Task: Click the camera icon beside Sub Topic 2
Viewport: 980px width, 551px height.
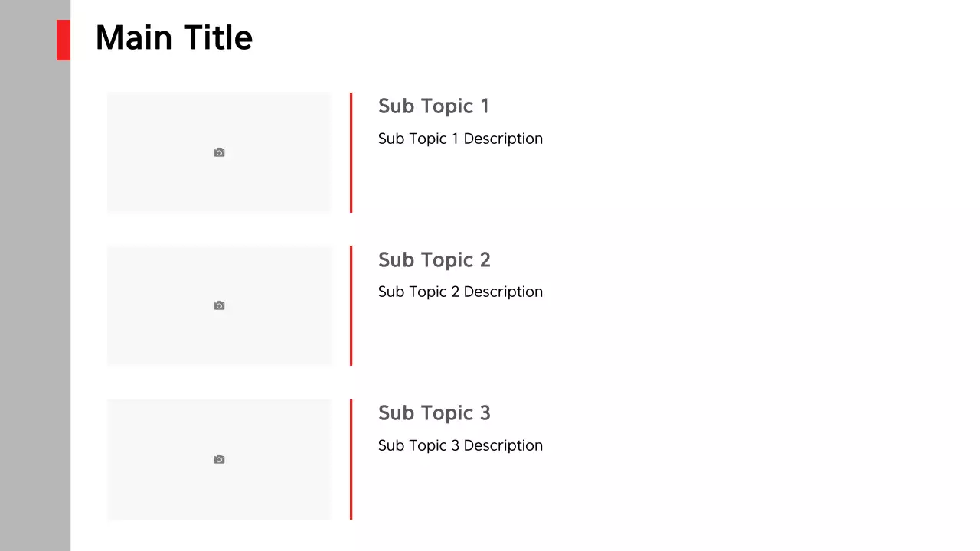Action: pos(219,306)
